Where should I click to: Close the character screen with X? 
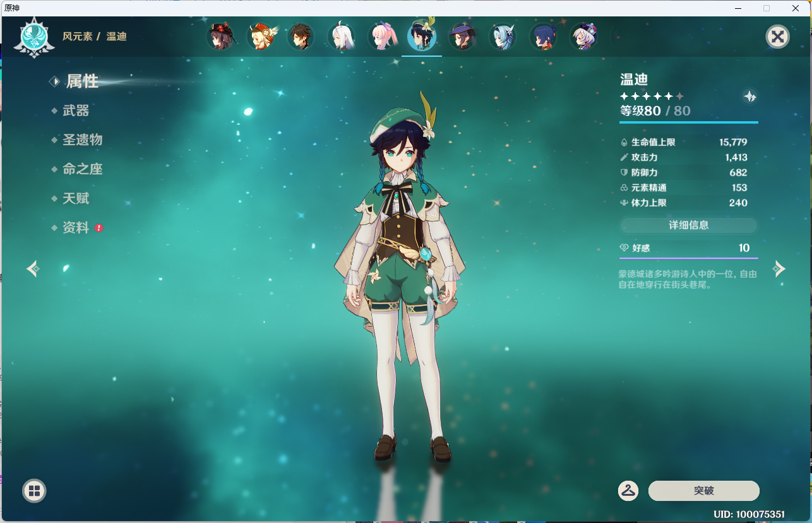click(778, 37)
